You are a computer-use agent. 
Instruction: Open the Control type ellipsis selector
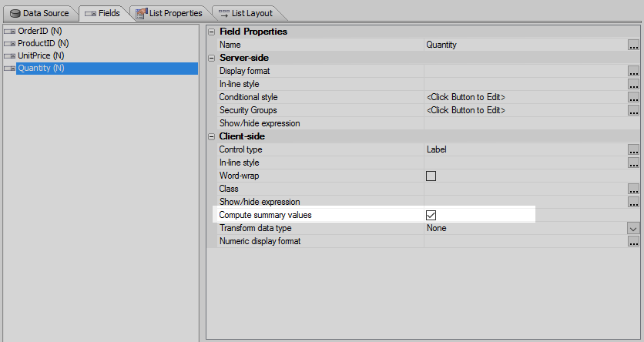click(633, 150)
